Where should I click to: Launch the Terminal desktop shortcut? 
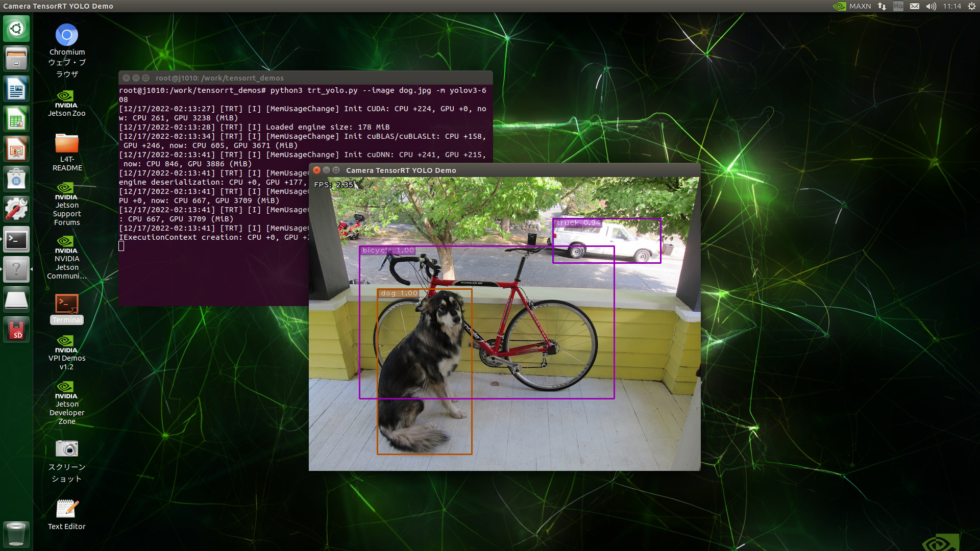(66, 305)
